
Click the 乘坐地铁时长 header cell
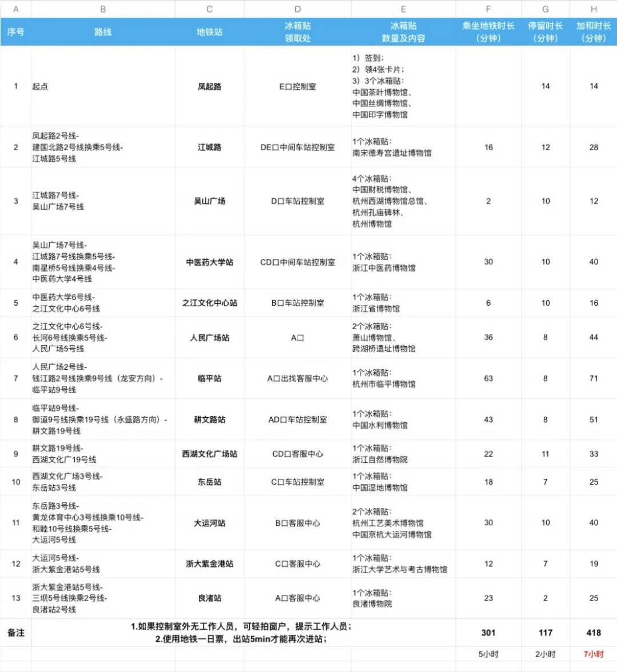(x=488, y=32)
